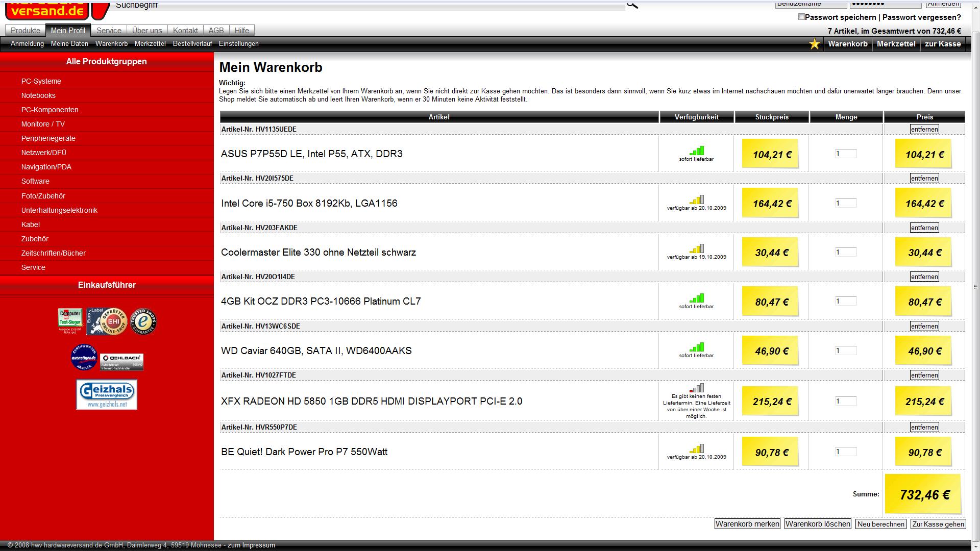Remove the 4GB OCZ DDR3 kit item
Viewport: 980px width, 551px height.
924,277
